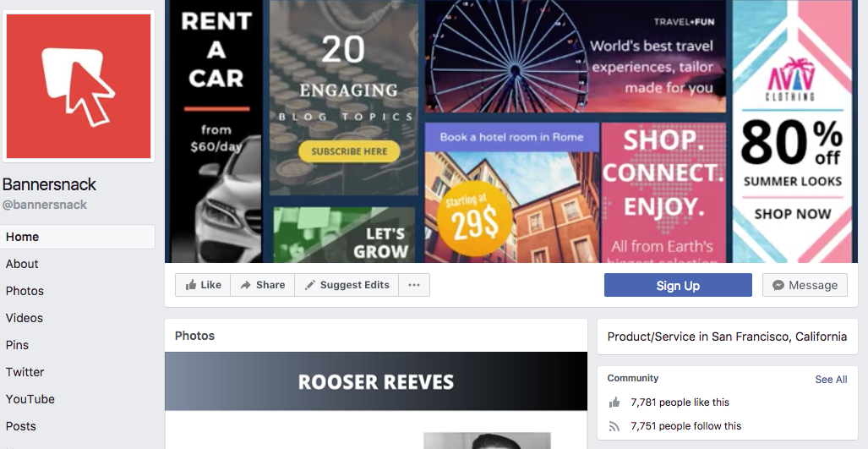Click the follow feed icon beside 7,751
The height and width of the screenshot is (449, 868).
(x=614, y=426)
